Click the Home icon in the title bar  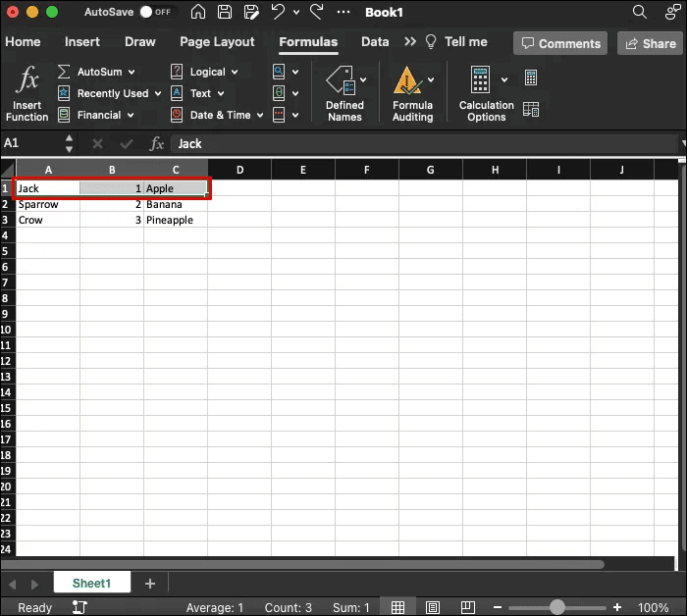(x=198, y=13)
